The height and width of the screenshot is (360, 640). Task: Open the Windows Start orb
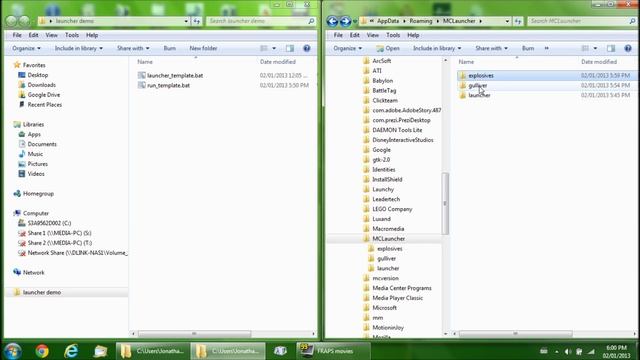click(x=13, y=351)
